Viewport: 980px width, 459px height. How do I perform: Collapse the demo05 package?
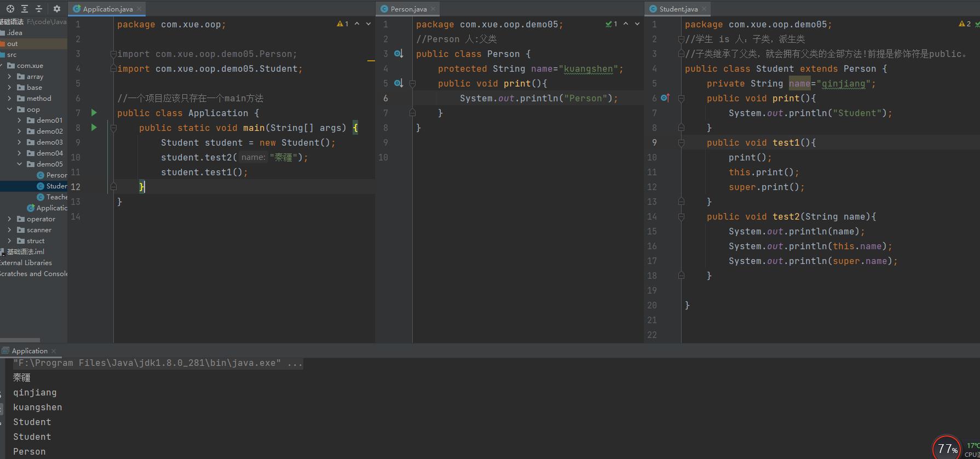click(20, 164)
